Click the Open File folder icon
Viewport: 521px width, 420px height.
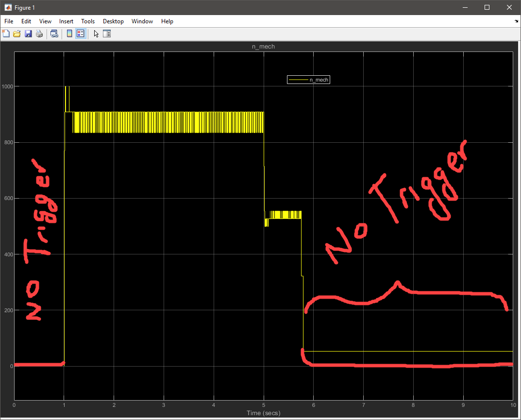point(17,34)
